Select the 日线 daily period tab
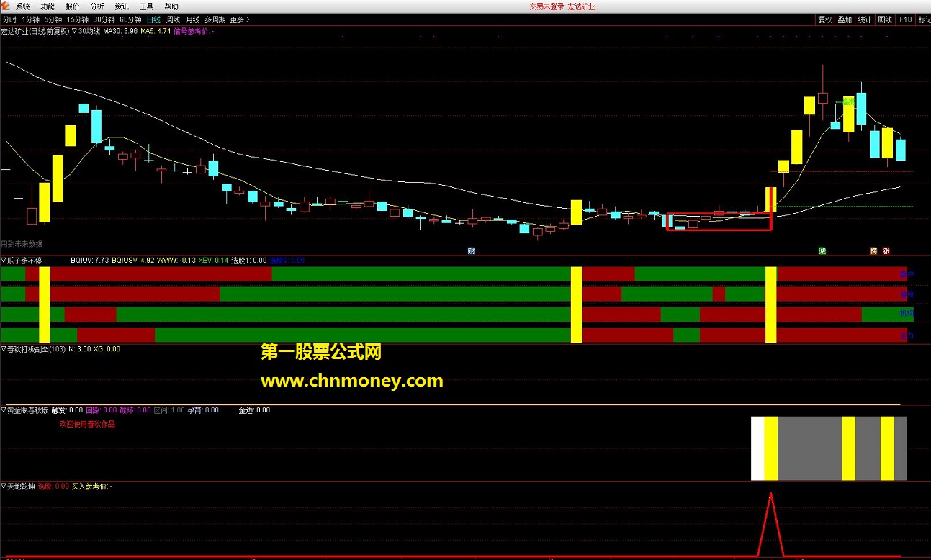This screenshot has width=931, height=560. [153, 19]
